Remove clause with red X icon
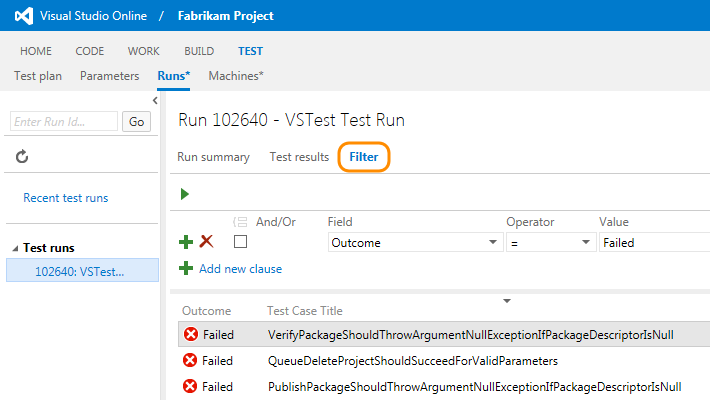The width and height of the screenshot is (710, 400). coord(206,241)
